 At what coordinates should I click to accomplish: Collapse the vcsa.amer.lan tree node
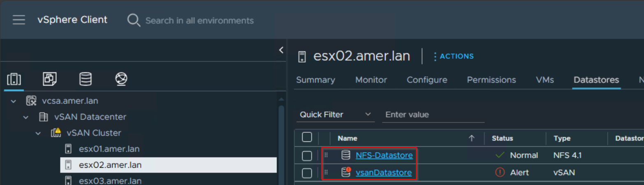[14, 101]
